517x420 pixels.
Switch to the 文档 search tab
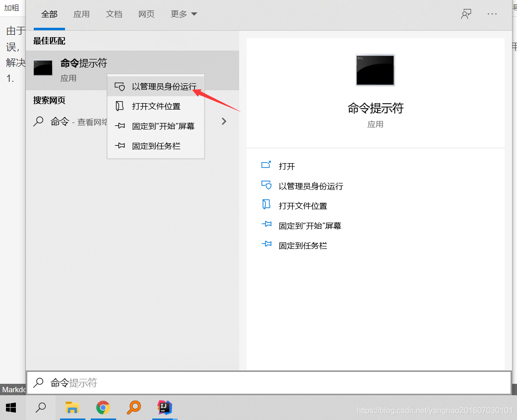coord(114,14)
